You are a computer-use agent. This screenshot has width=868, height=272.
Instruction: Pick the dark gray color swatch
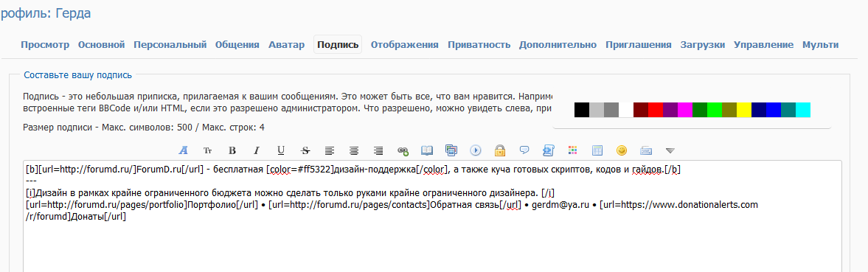611,109
